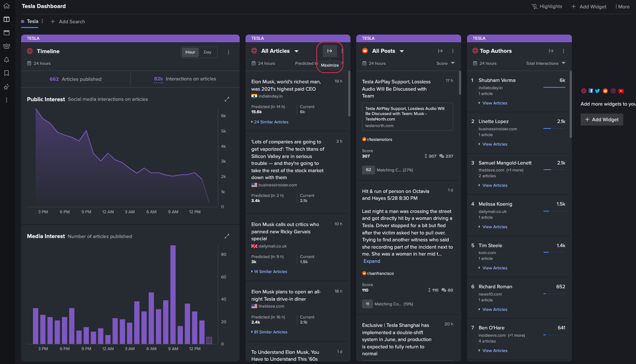Image resolution: width=636 pixels, height=364 pixels.
Task: Open the Score sort dropdown
Action: point(445,63)
